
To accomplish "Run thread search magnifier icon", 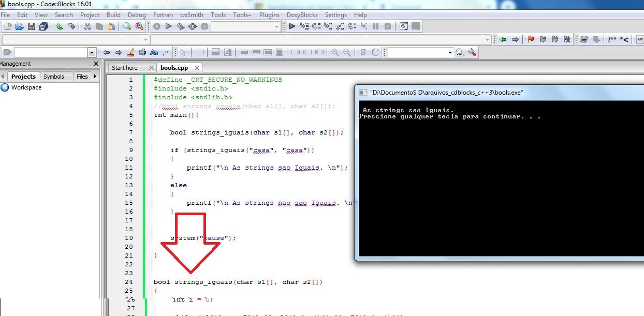I will [x=460, y=52].
